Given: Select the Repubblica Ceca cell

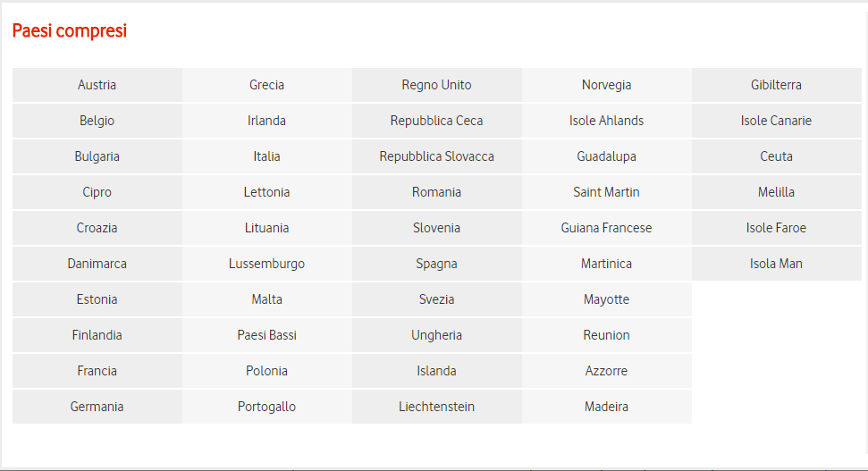Looking at the screenshot, I should pyautogui.click(x=436, y=121).
